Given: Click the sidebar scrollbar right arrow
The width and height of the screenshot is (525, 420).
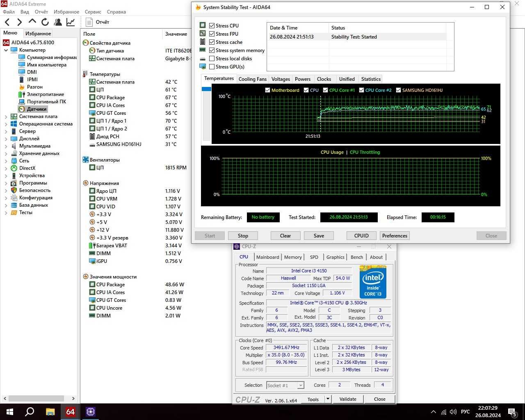Looking at the screenshot, I should click(x=73, y=398).
